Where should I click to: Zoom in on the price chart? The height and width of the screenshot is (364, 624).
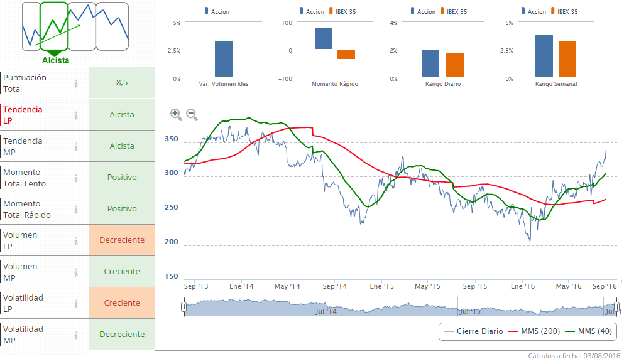176,114
